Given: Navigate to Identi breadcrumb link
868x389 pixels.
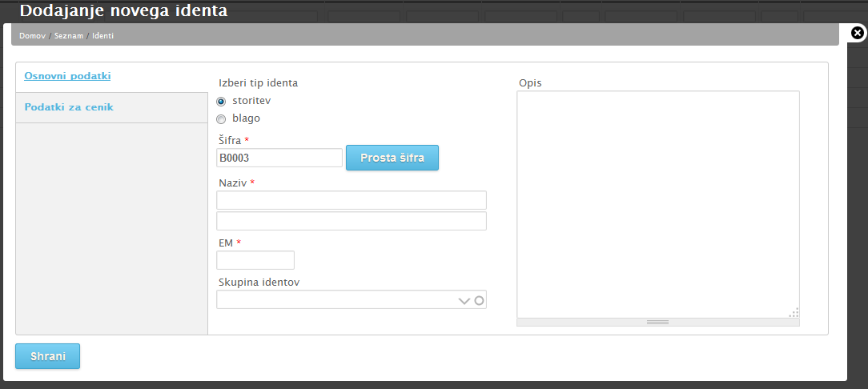Looking at the screenshot, I should click(102, 36).
